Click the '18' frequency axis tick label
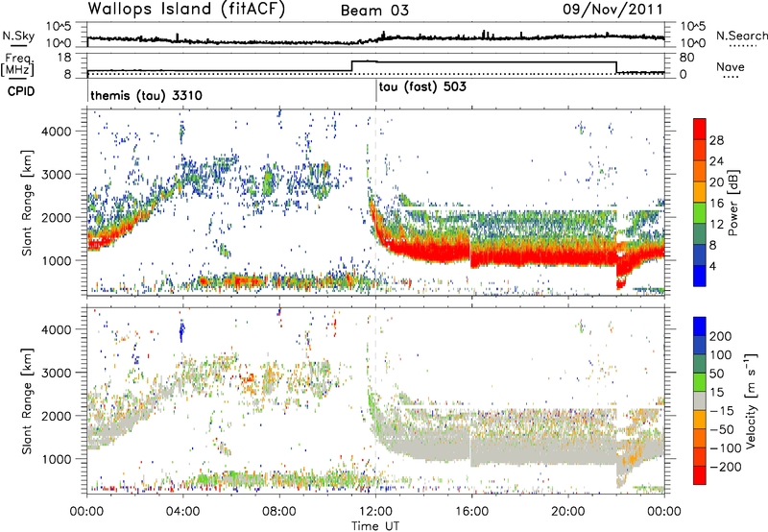 pyautogui.click(x=64, y=58)
